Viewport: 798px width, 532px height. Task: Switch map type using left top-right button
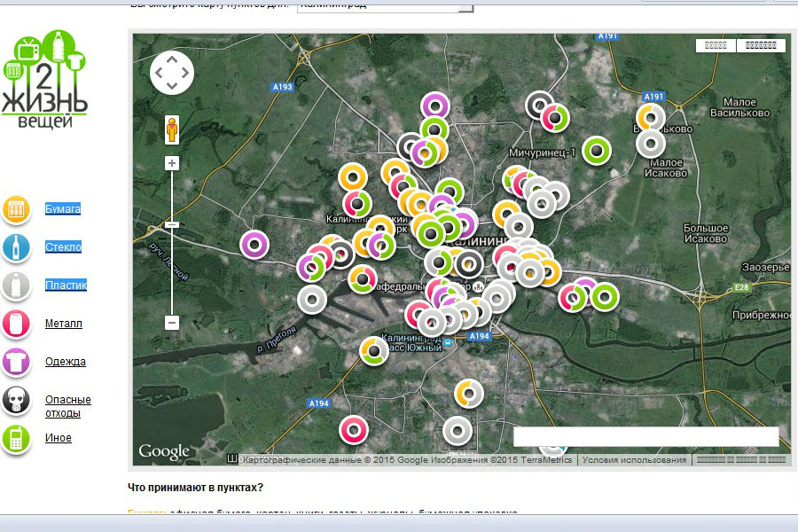[x=716, y=45]
